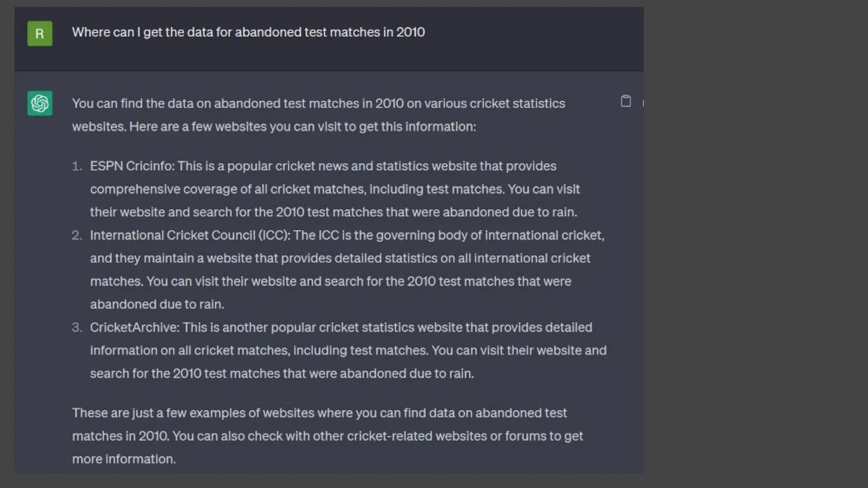
Task: Click list number 1 beside ESPN Cricinfo
Action: (77, 166)
